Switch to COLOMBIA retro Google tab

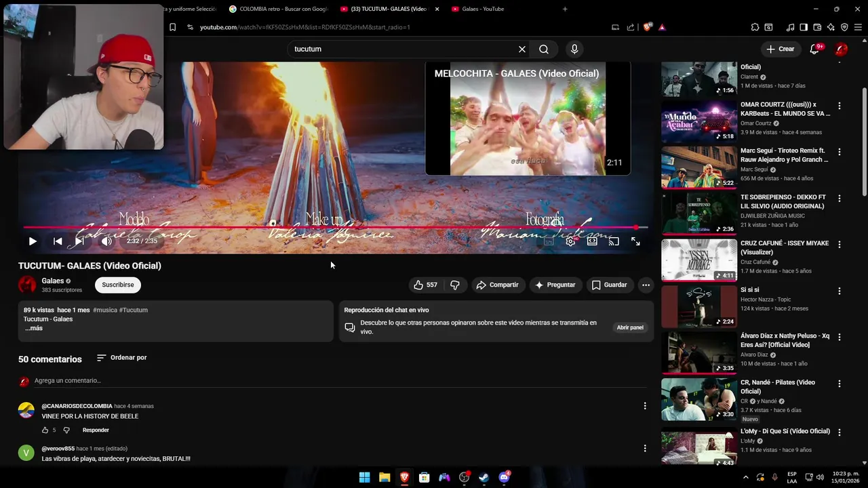tap(278, 9)
